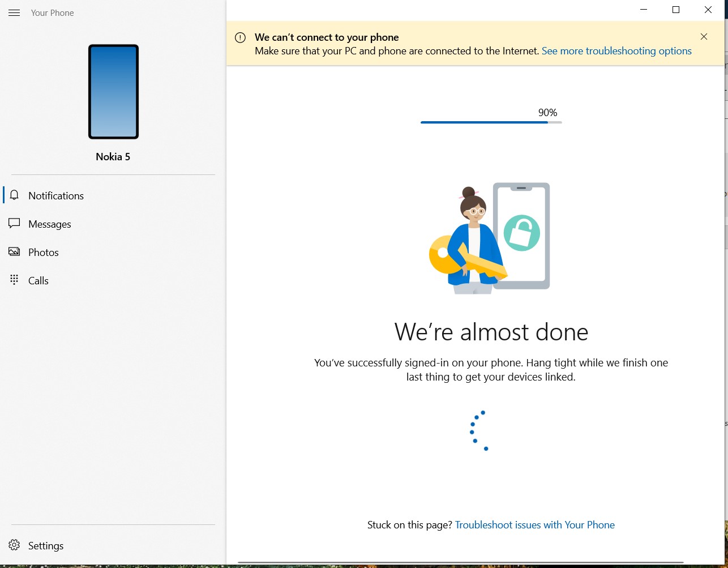728x568 pixels.
Task: Click the warning info icon in banner
Action: (240, 37)
